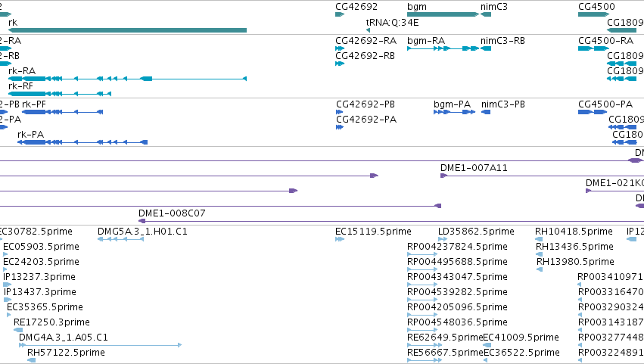Click the RE62649.5prime EST
Viewport: 644px width, 364px height.
coord(425,345)
